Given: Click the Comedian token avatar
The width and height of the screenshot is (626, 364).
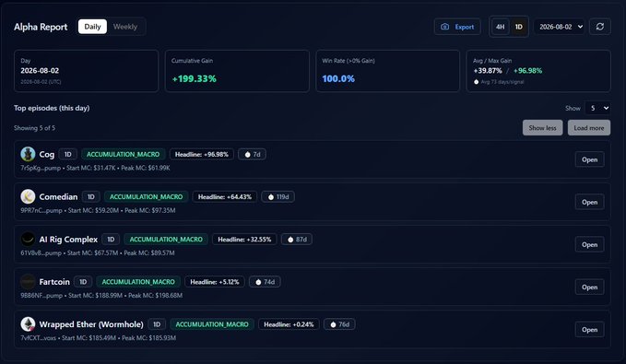Looking at the screenshot, I should pyautogui.click(x=28, y=196).
